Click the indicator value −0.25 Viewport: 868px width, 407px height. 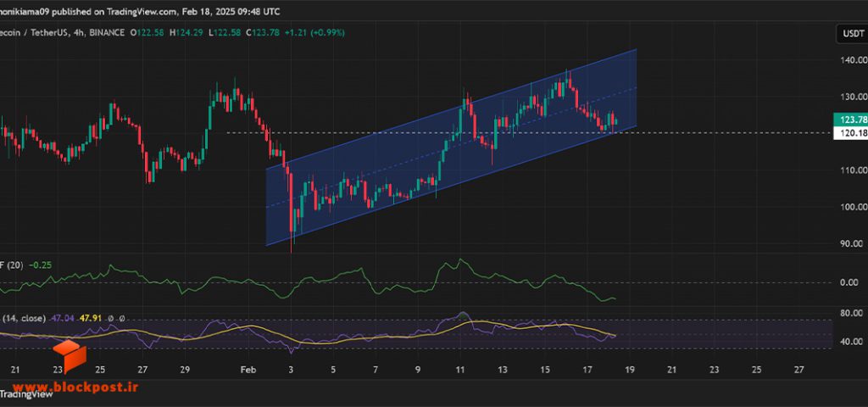tap(41, 265)
